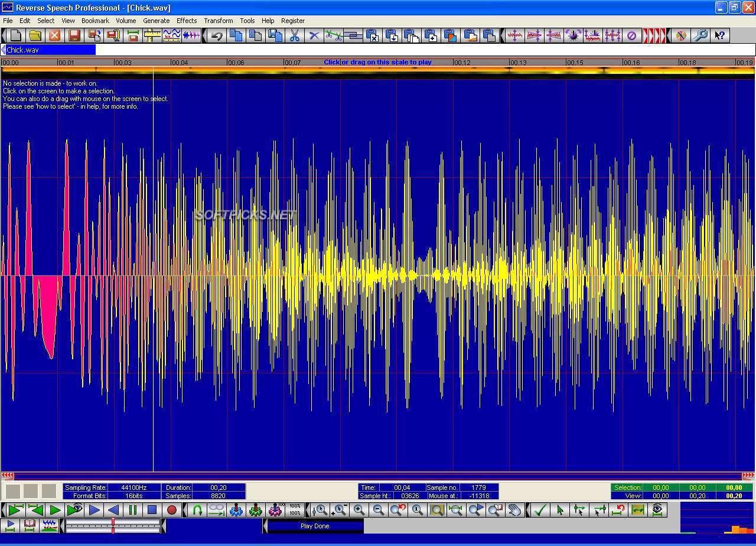Click the green-line scissors trim icon
This screenshot has height=546, width=756.
tap(333, 35)
